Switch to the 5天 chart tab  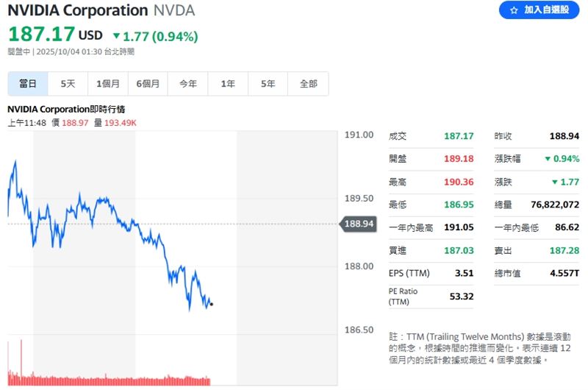tap(68, 84)
